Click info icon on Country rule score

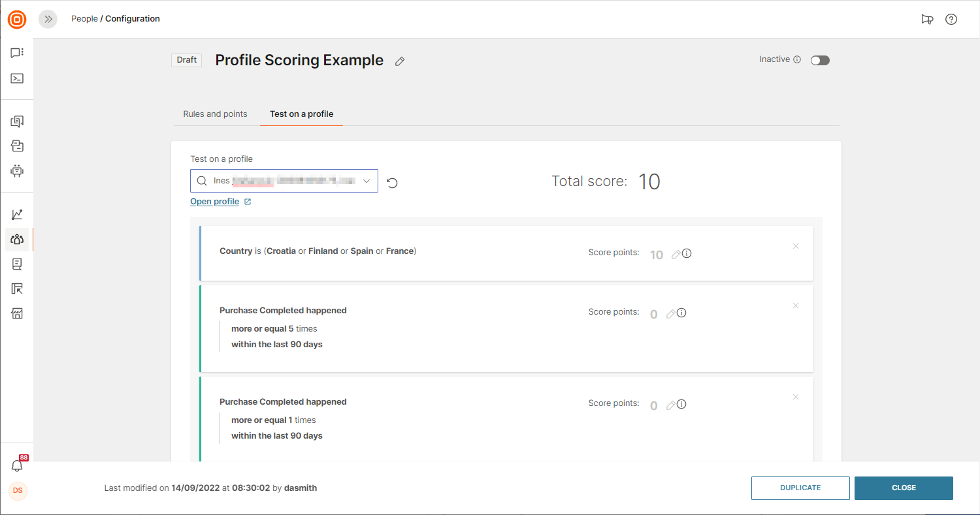(687, 254)
